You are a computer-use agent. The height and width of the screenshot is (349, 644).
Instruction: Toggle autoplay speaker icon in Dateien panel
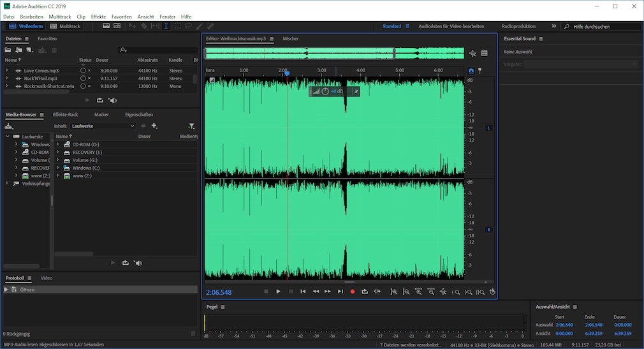[112, 100]
